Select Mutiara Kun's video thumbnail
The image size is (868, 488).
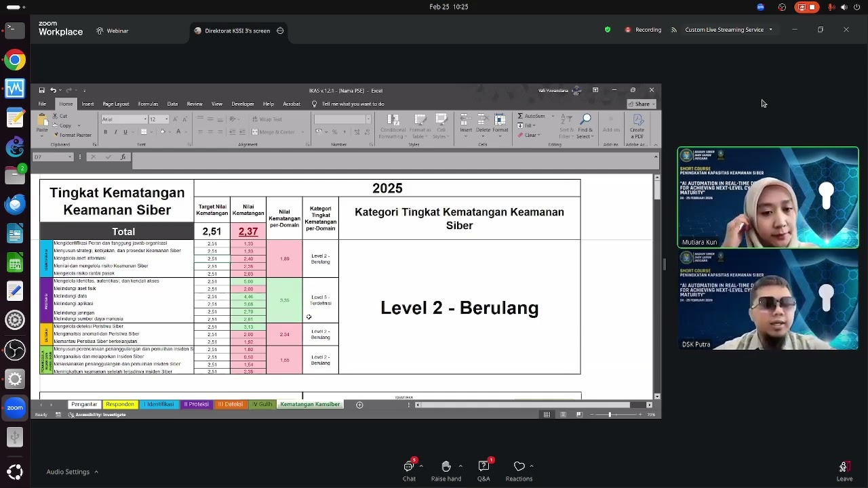(x=768, y=197)
